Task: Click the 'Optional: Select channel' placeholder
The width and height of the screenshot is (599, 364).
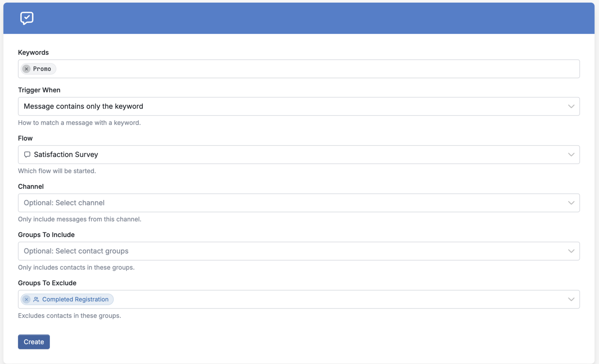Action: pos(64,203)
